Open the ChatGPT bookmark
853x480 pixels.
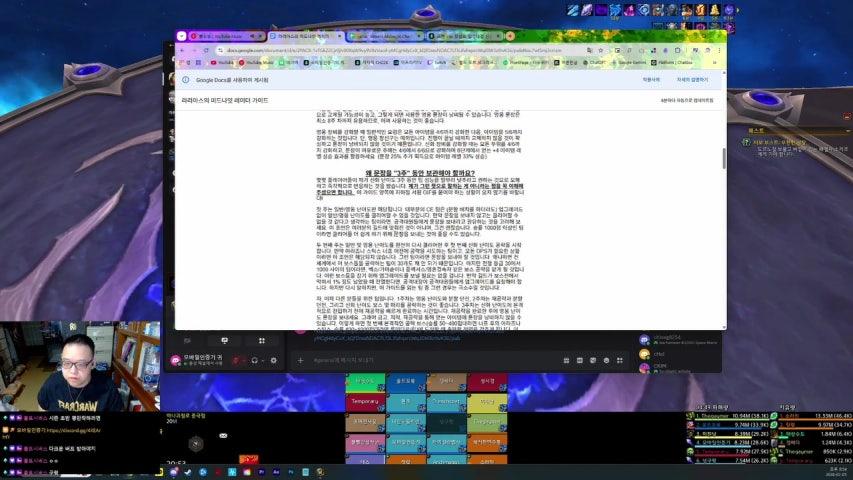click(x=594, y=63)
